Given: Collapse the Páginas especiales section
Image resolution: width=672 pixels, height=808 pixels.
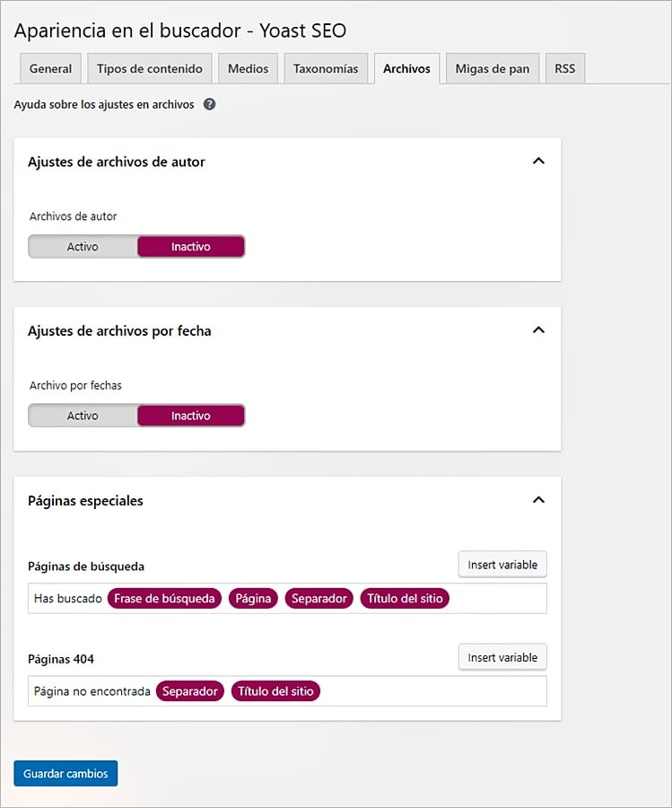Looking at the screenshot, I should (538, 500).
